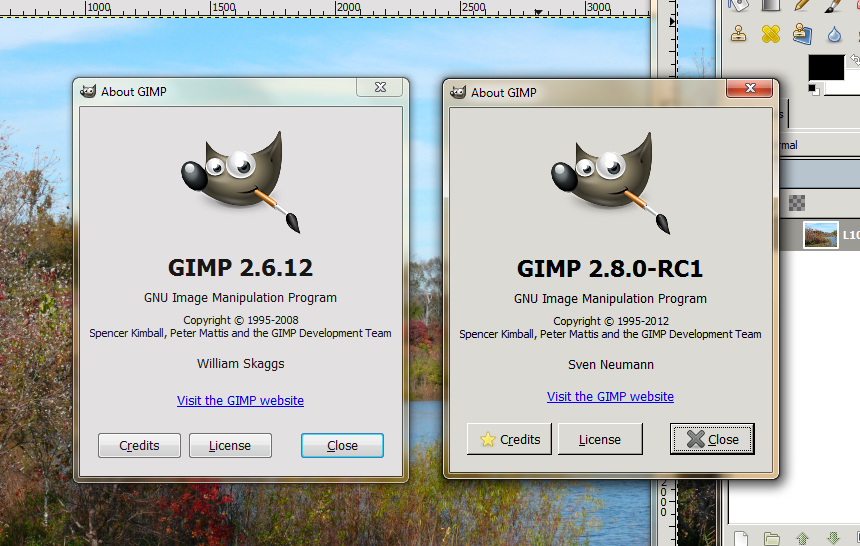Click License in GIMP 2.8.0-RC1 dialog
860x546 pixels.
point(600,439)
